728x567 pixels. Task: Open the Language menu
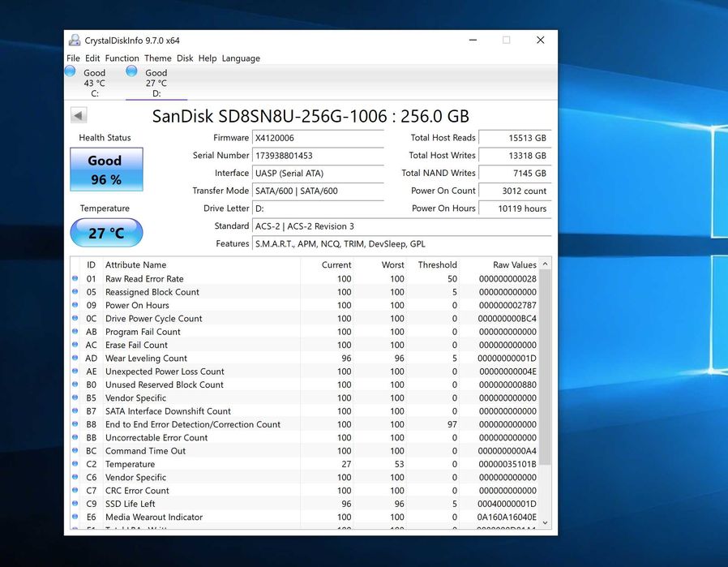(241, 58)
